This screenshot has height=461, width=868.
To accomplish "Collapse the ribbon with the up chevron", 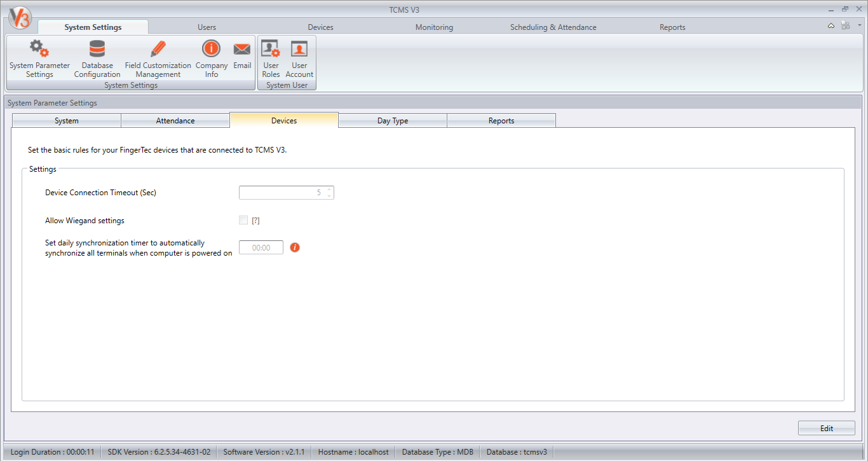I will 831,26.
